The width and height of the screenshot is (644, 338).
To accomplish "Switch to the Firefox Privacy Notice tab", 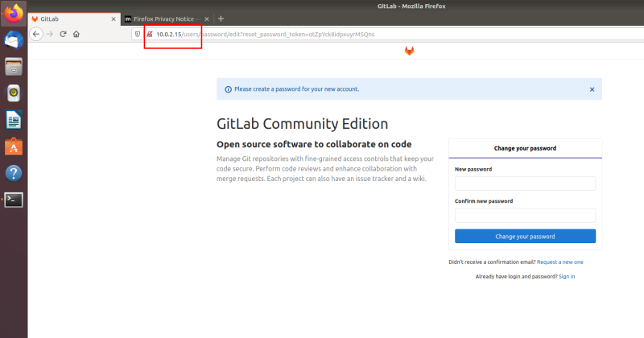I will (x=167, y=19).
